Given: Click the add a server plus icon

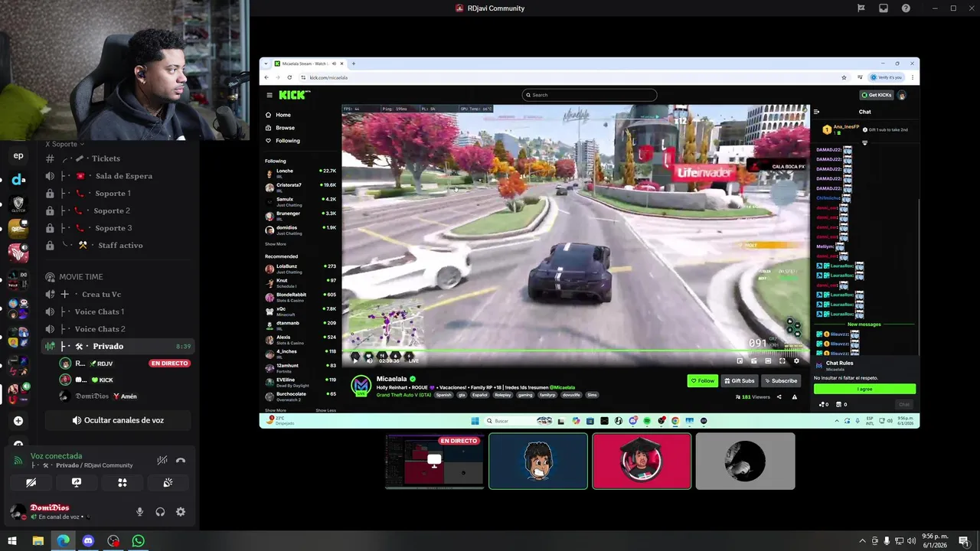Looking at the screenshot, I should [x=18, y=421].
